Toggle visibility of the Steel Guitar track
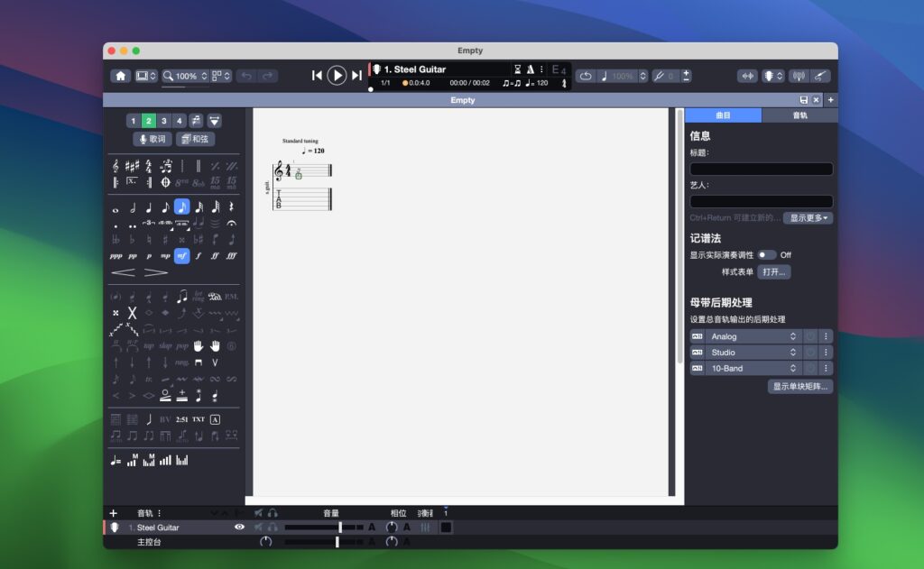This screenshot has width=924, height=569. [x=239, y=528]
